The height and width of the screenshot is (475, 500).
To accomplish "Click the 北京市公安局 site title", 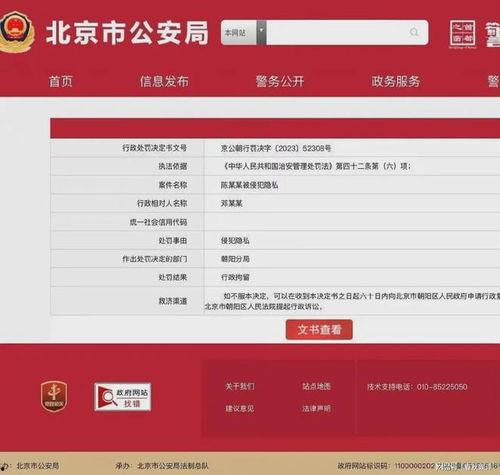I will [x=127, y=33].
